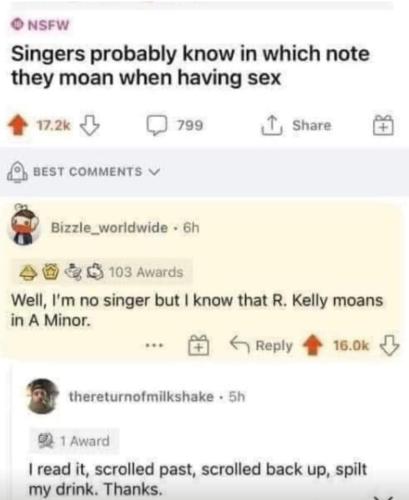This screenshot has height=500, width=409.
Task: Open Bizzle_worldwide's avatar
Action: click(25, 226)
